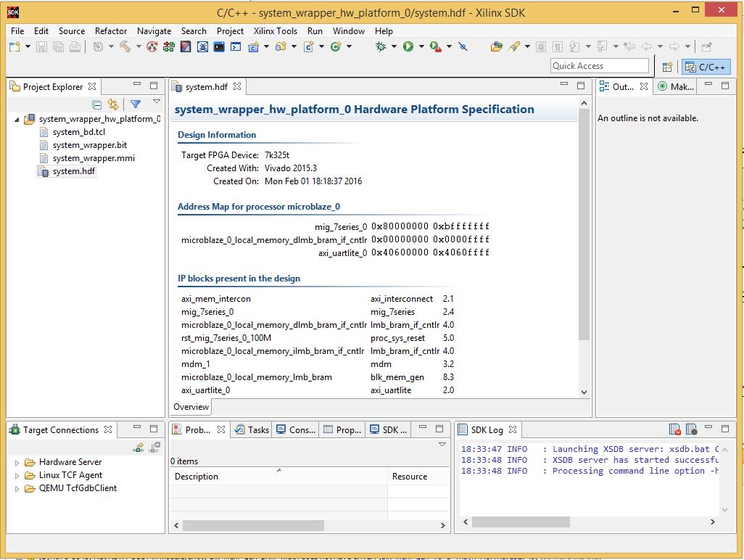Viewport: 744px width, 560px height.
Task: Switch to the Mak... tab
Action: 676,86
